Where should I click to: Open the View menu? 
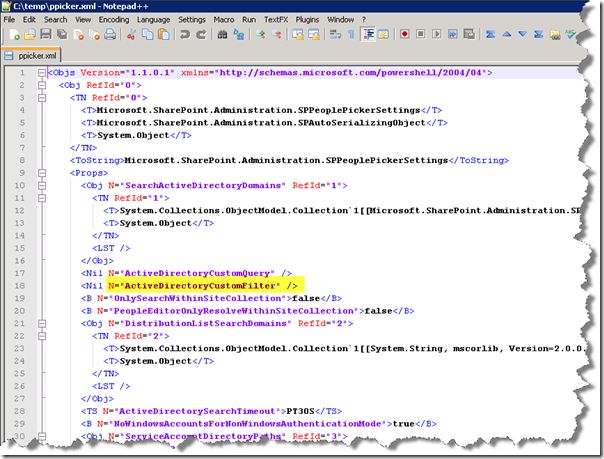pos(83,20)
